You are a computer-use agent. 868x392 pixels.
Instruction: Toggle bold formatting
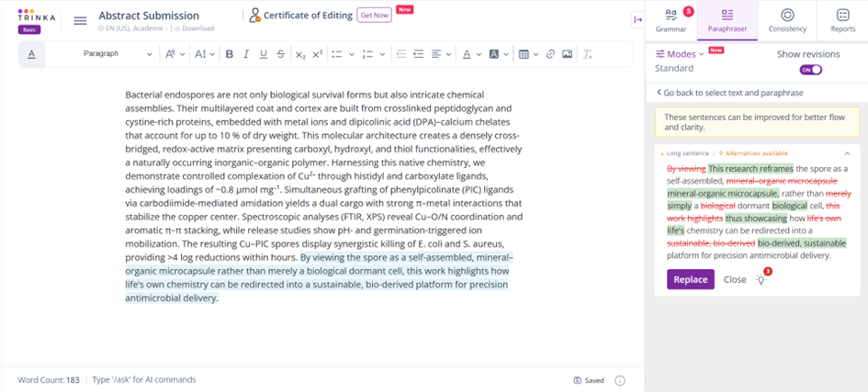(x=230, y=54)
